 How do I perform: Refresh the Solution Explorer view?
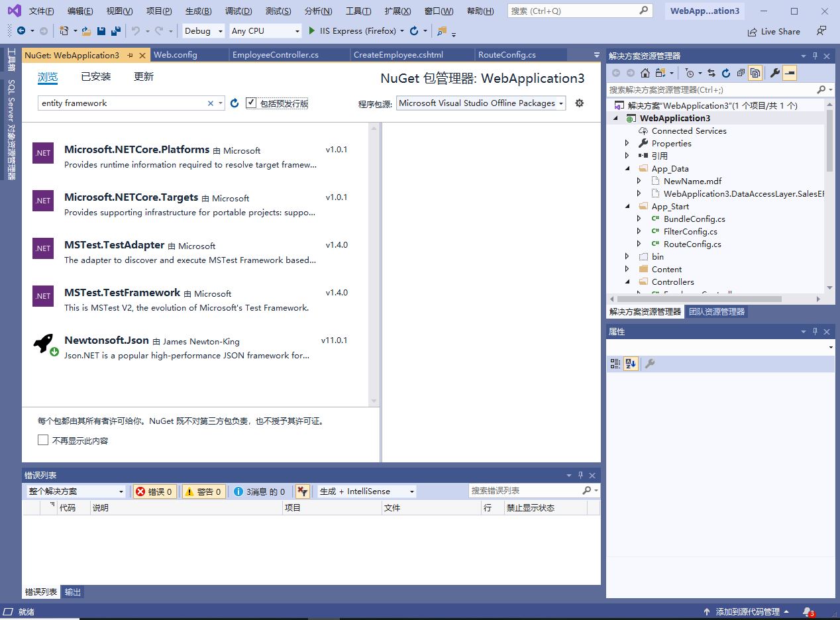click(x=726, y=73)
